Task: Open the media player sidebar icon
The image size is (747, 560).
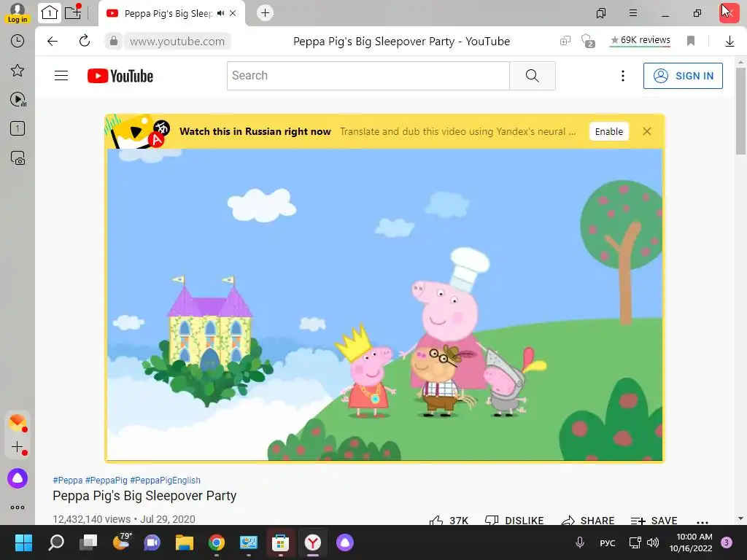Action: (18, 99)
